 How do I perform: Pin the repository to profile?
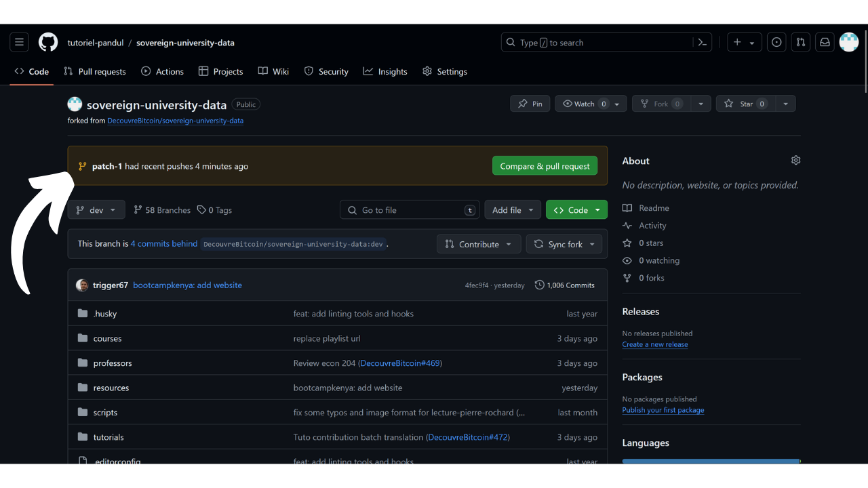point(530,104)
